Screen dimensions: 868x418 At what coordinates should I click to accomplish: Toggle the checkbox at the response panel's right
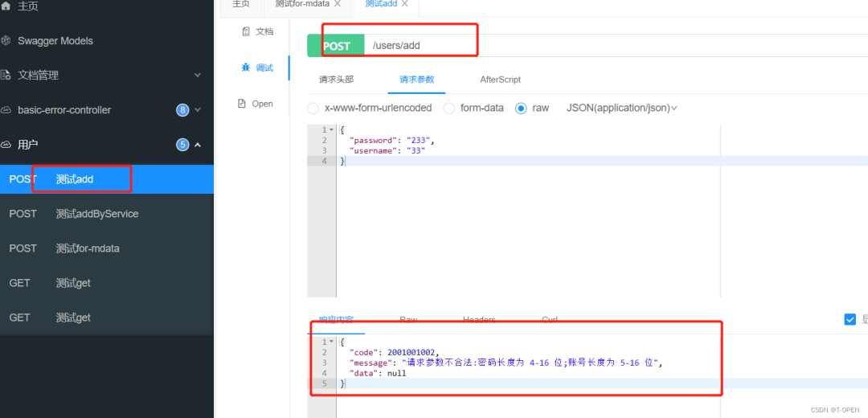pos(850,319)
